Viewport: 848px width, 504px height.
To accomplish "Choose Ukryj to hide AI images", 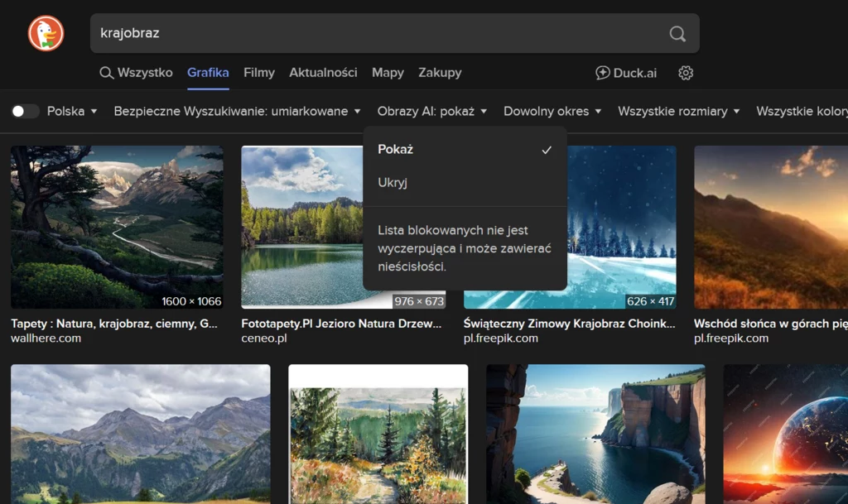I will (465, 183).
